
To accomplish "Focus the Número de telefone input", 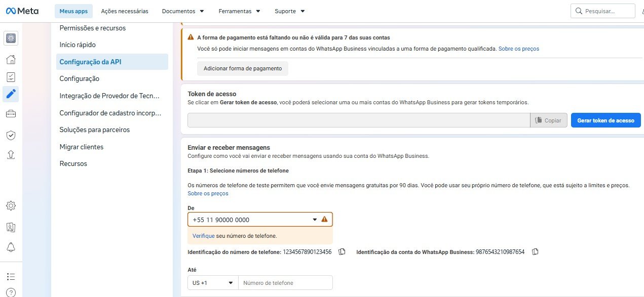I will 286,283.
